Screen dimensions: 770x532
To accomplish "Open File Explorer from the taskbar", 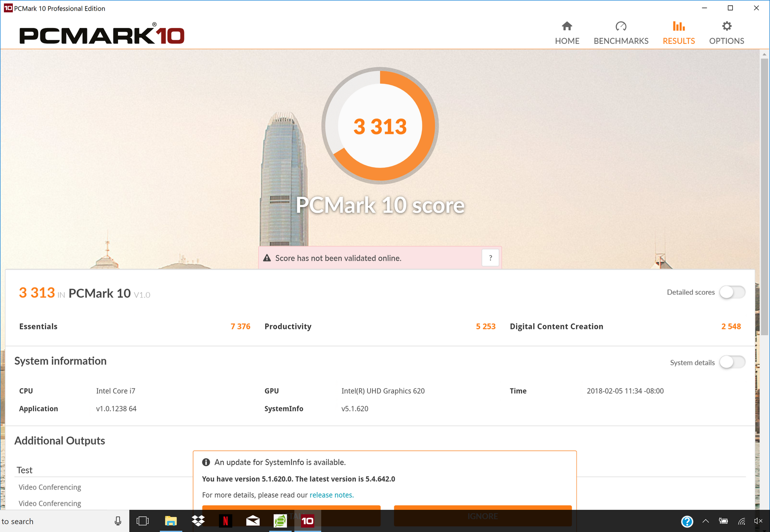I will pyautogui.click(x=171, y=521).
